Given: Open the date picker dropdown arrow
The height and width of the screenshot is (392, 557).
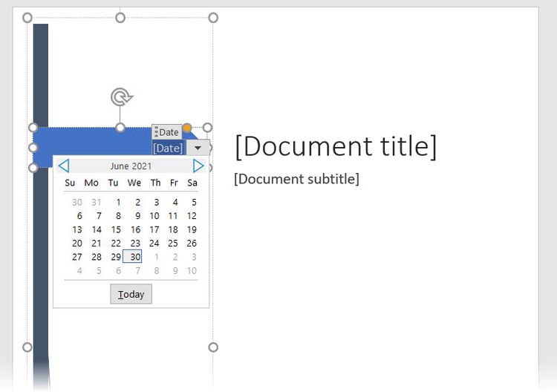Looking at the screenshot, I should tap(198, 148).
